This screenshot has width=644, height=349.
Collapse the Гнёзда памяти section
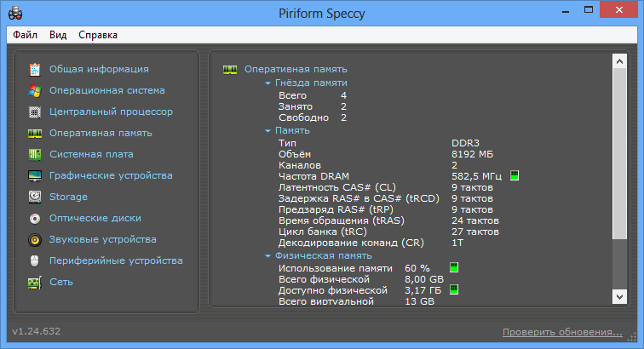pyautogui.click(x=267, y=83)
